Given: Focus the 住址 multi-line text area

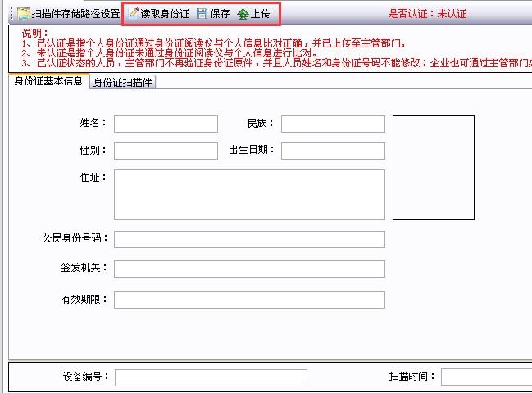Looking at the screenshot, I should [249, 195].
